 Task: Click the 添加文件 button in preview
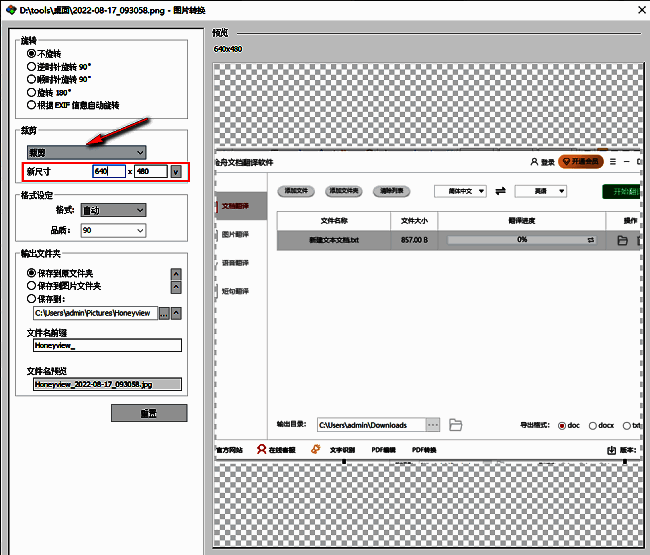(x=299, y=190)
